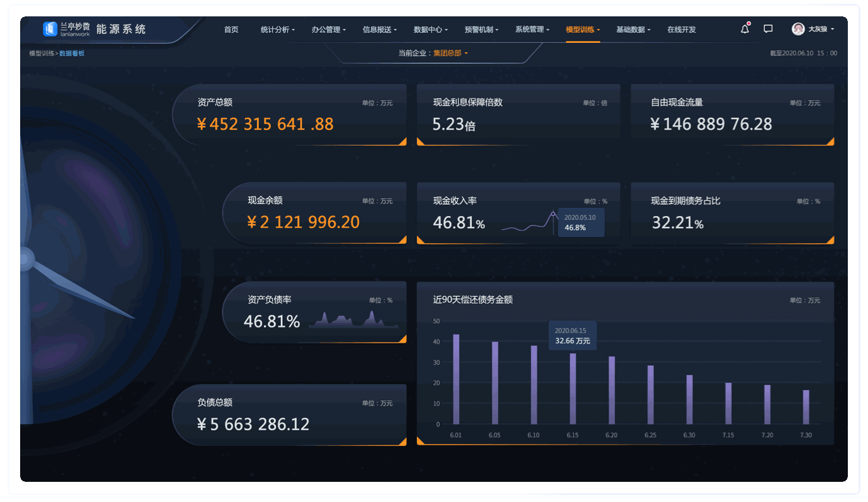Click the user avatar of 大灰狼
868x502 pixels.
pyautogui.click(x=797, y=28)
